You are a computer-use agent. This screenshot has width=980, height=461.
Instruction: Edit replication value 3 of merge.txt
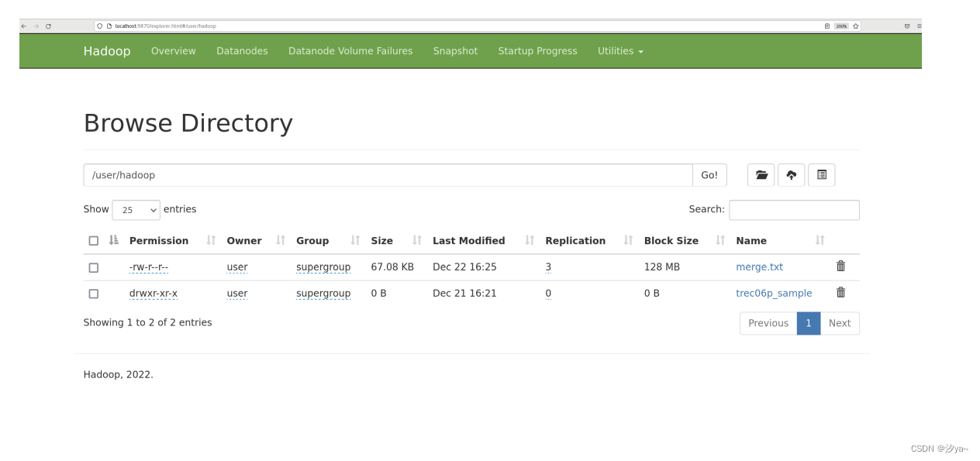(x=548, y=267)
